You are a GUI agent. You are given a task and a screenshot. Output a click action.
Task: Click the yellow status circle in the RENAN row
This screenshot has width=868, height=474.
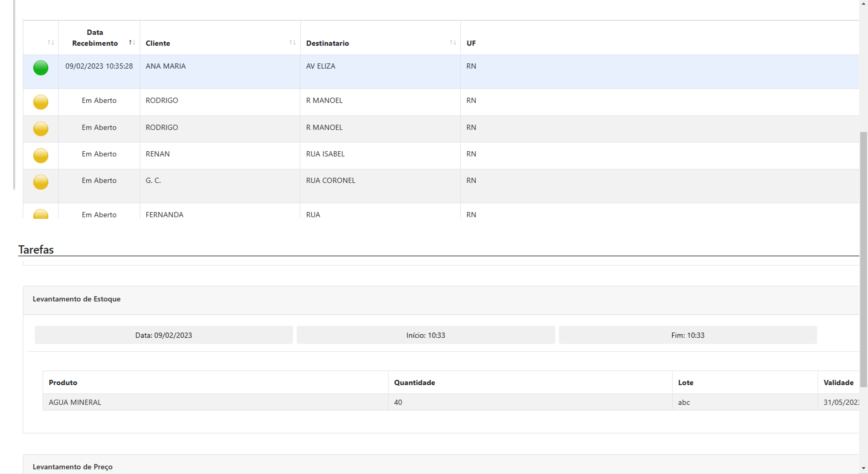pos(41,155)
